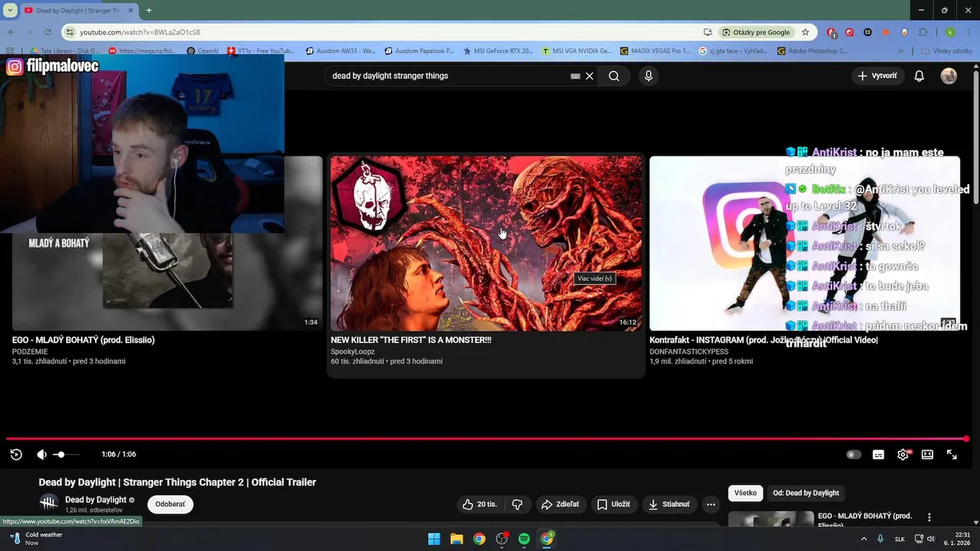Open the Cold weather widget
Screen dimensions: 980x551
point(36,539)
